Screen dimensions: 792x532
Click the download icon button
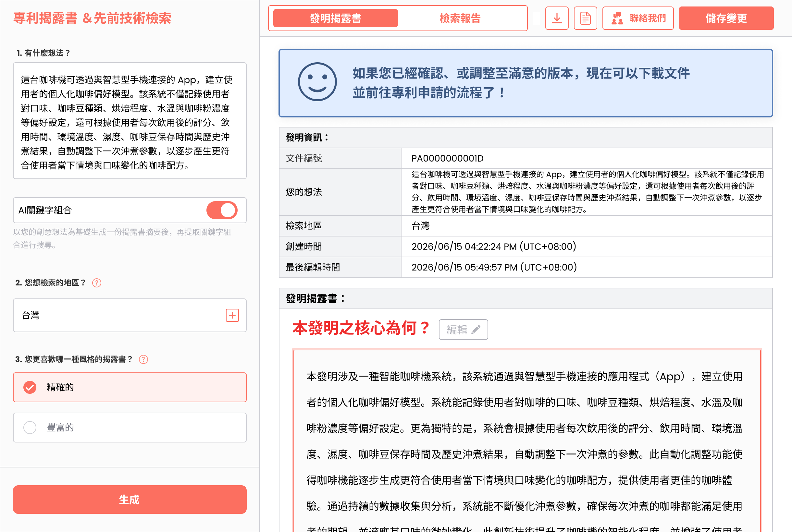tap(557, 18)
